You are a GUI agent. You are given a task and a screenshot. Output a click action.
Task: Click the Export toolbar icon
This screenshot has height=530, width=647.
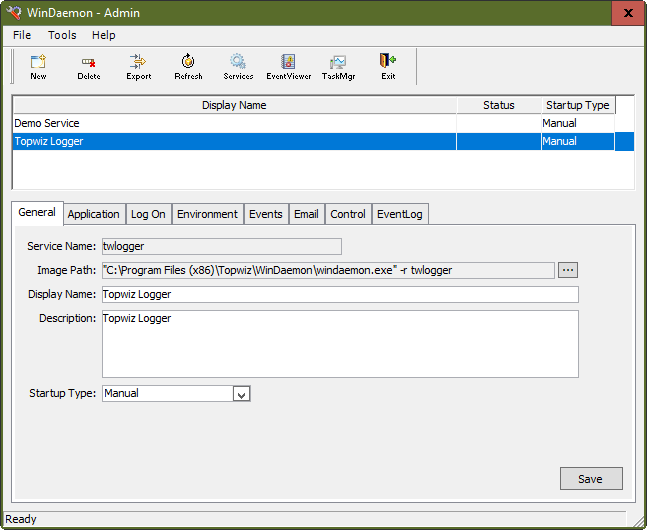coord(139,67)
